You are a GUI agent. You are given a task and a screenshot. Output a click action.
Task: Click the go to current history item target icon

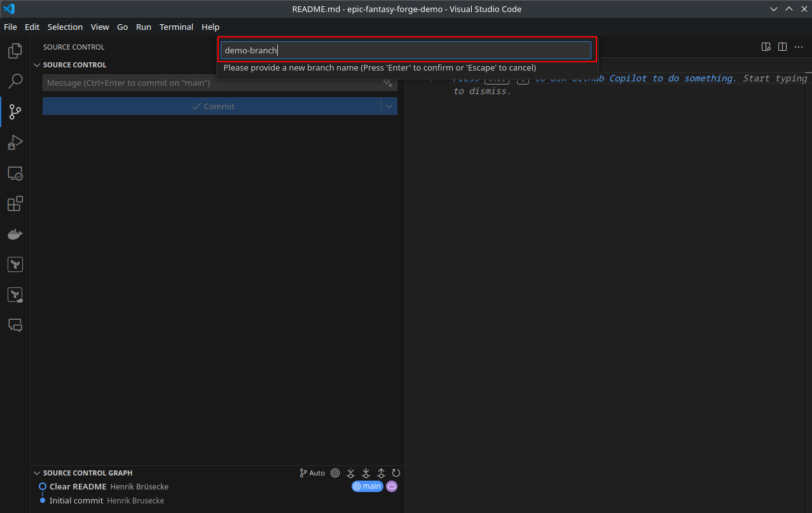pyautogui.click(x=335, y=473)
